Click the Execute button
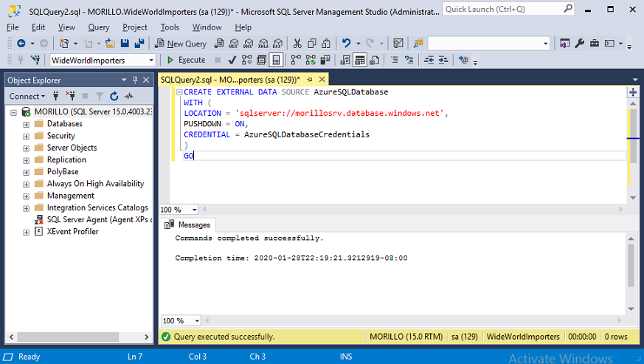The width and height of the screenshot is (644, 364). tap(186, 60)
